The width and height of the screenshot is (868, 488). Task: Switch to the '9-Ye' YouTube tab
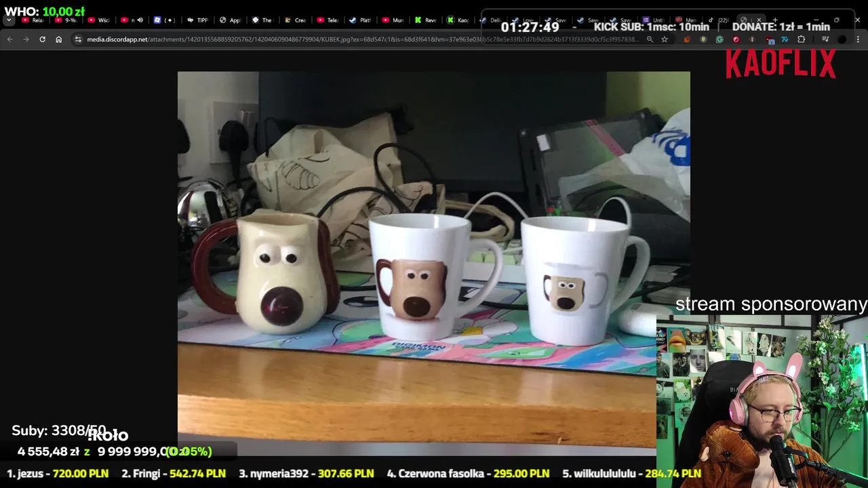click(x=66, y=20)
